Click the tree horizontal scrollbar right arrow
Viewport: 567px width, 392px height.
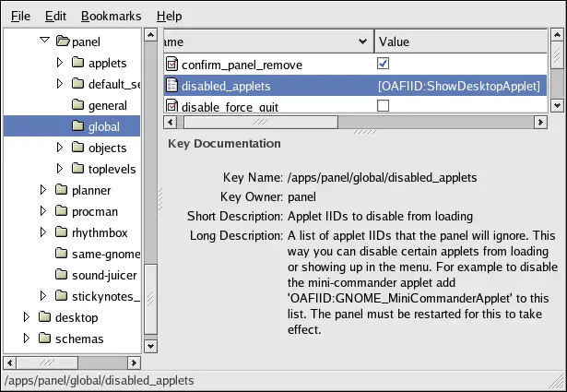pos(134,362)
